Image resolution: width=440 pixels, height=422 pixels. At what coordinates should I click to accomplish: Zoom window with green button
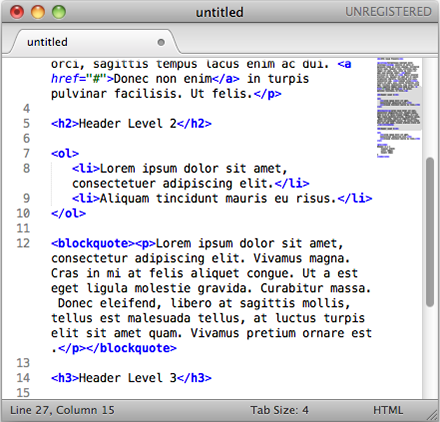point(59,12)
